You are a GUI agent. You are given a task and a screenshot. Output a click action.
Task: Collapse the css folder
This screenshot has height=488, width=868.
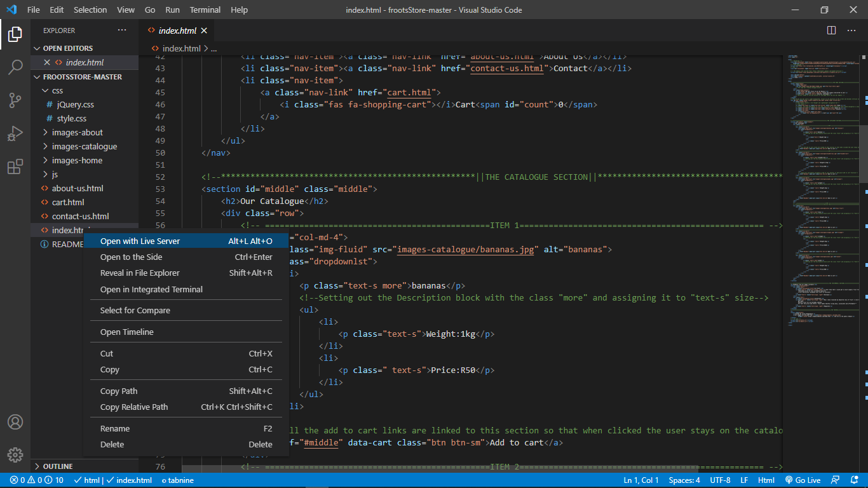tap(57, 90)
